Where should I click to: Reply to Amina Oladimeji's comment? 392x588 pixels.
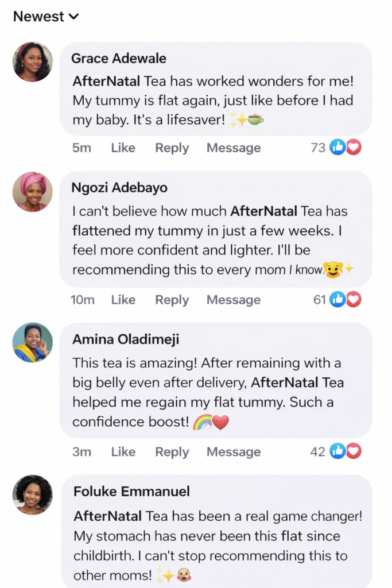pyautogui.click(x=172, y=452)
